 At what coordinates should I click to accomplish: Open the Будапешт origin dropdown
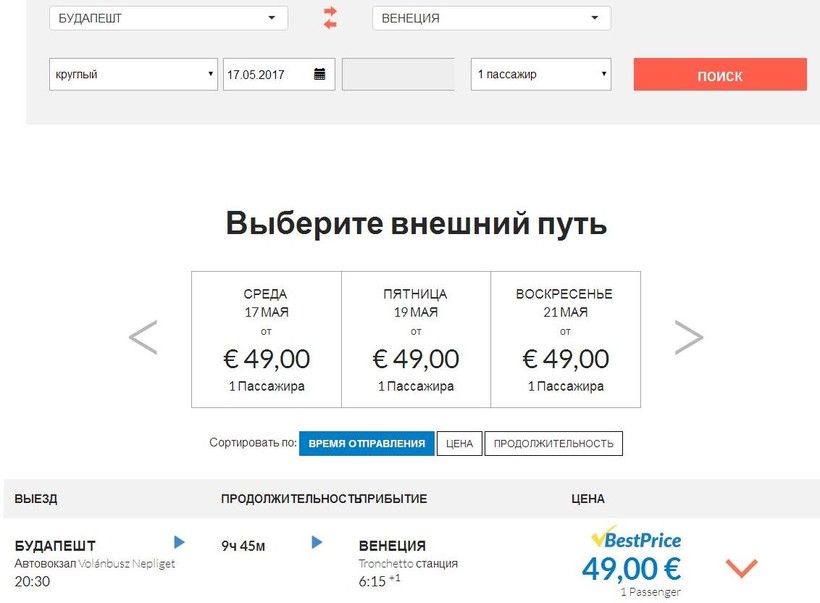[x=168, y=18]
